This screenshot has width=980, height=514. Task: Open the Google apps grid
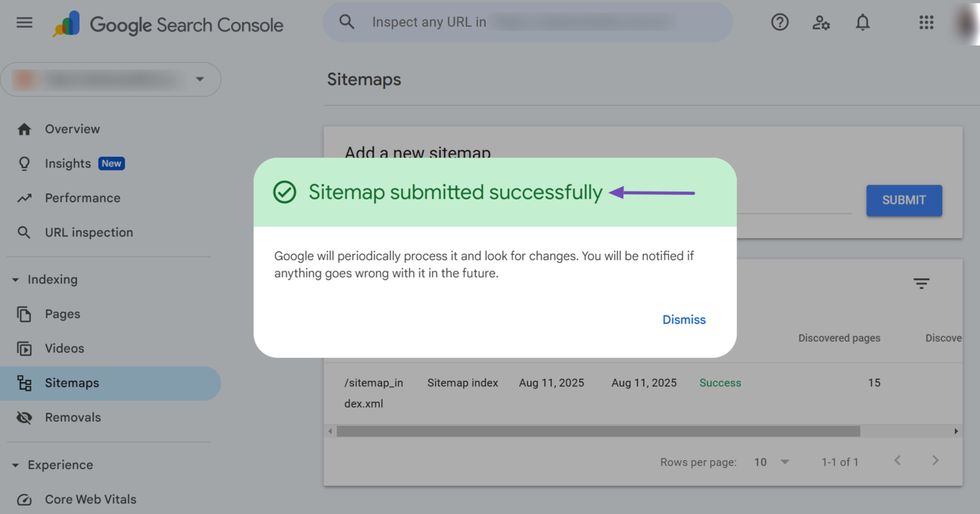pos(926,22)
